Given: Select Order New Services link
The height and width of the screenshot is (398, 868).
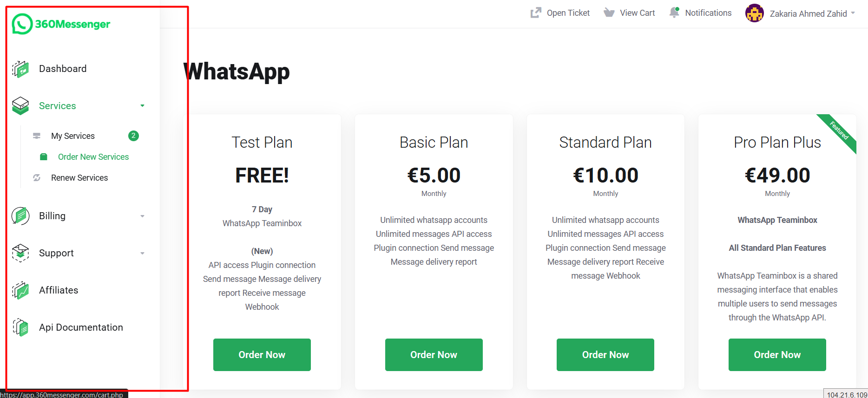Looking at the screenshot, I should tap(93, 157).
